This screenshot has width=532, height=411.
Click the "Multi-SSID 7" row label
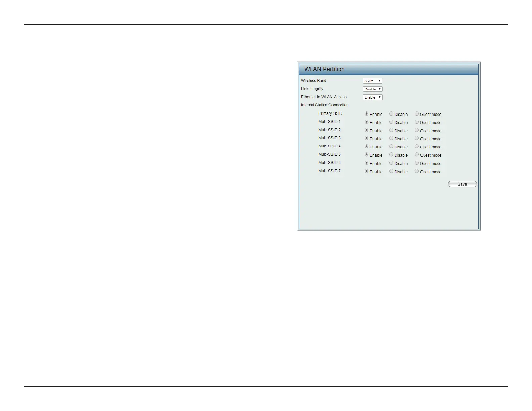329,171
